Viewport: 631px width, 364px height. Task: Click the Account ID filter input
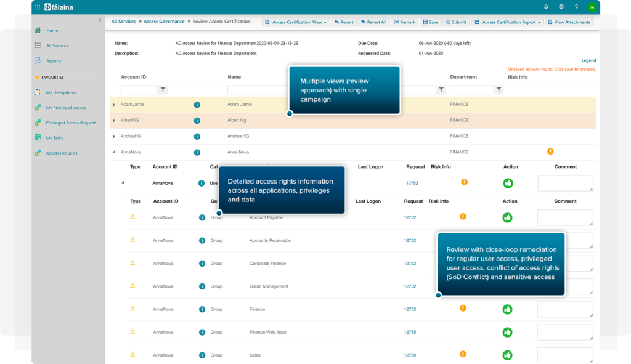[x=139, y=90]
